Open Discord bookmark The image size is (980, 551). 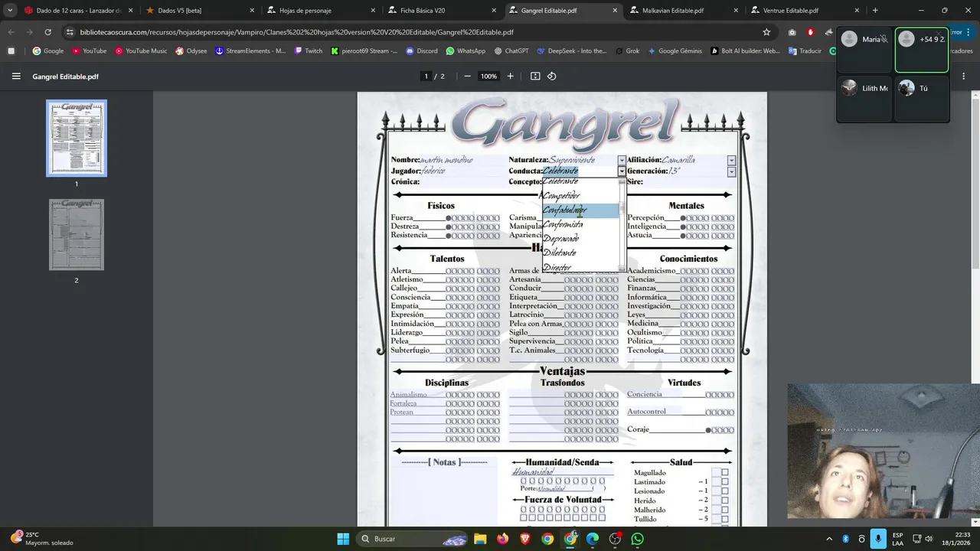(422, 51)
